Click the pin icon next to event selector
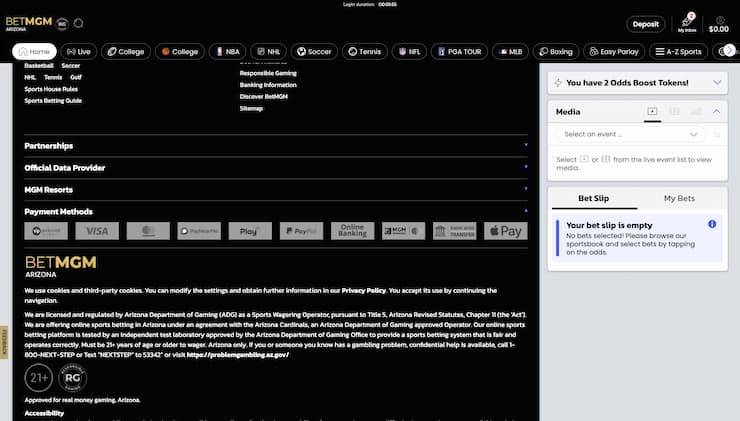The height and width of the screenshot is (421, 740). coord(717,135)
